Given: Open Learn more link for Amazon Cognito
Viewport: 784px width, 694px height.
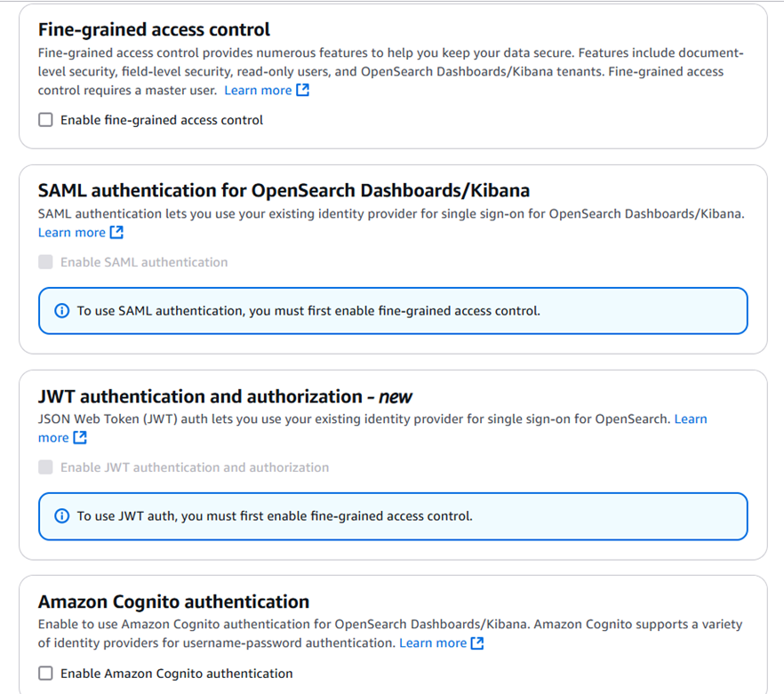Looking at the screenshot, I should (433, 643).
